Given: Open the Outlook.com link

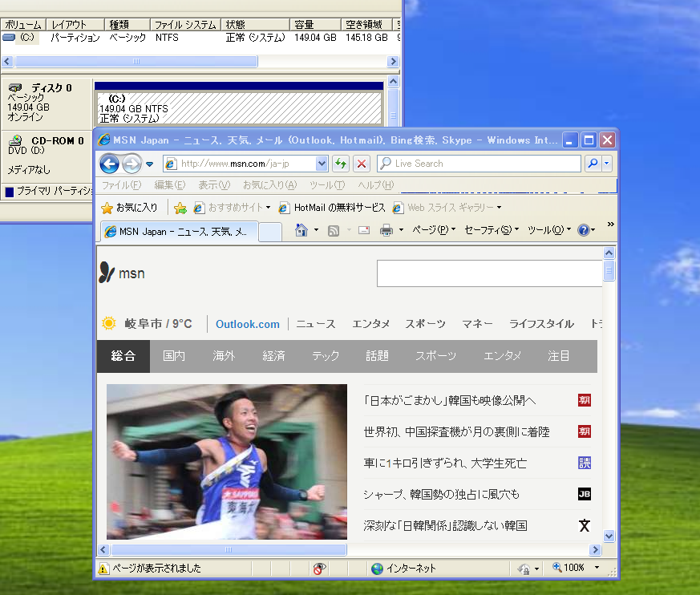Looking at the screenshot, I should pyautogui.click(x=248, y=324).
